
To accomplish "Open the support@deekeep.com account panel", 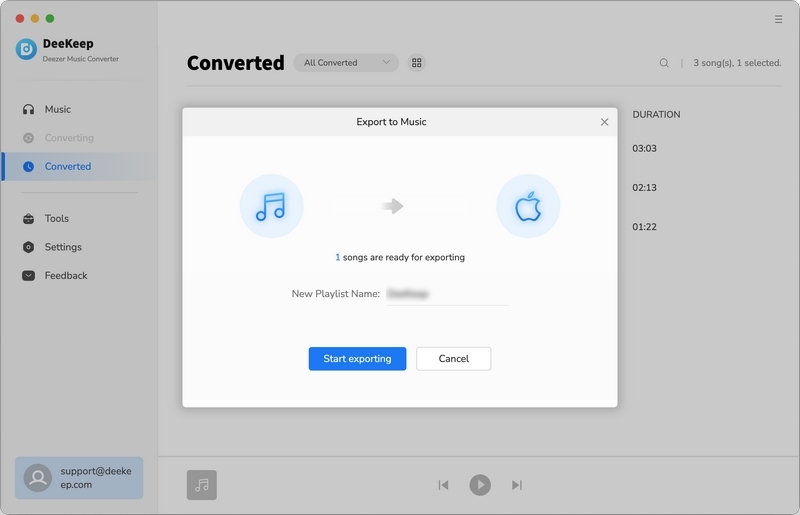I will 79,478.
